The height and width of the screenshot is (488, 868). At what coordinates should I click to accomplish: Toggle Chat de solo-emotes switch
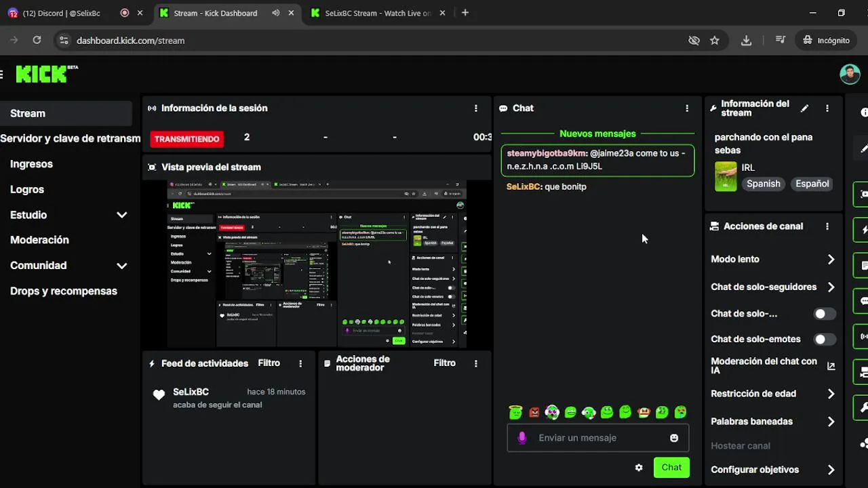[825, 339]
